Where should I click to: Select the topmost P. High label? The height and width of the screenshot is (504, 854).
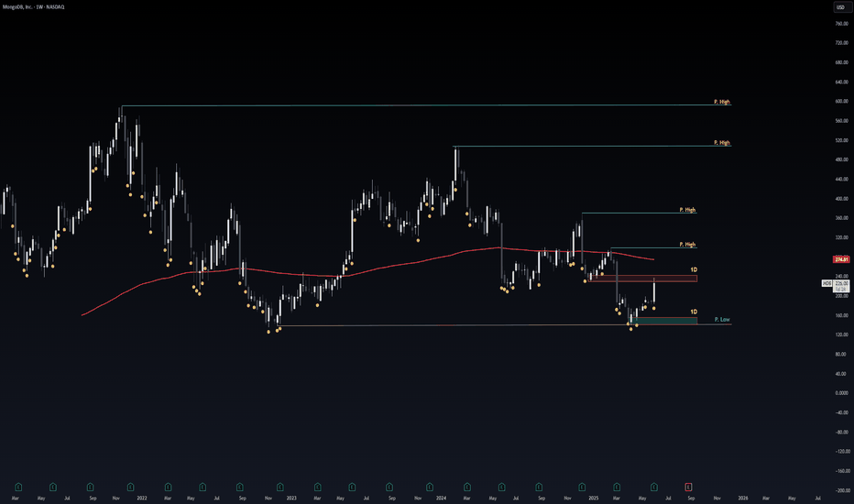click(722, 102)
